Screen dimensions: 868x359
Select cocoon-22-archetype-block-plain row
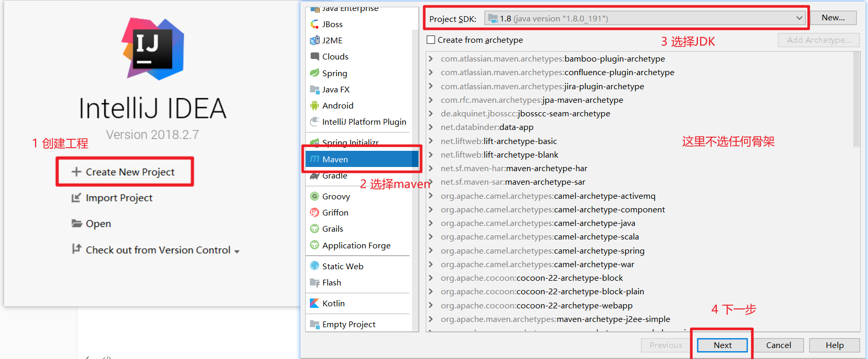tap(640, 291)
